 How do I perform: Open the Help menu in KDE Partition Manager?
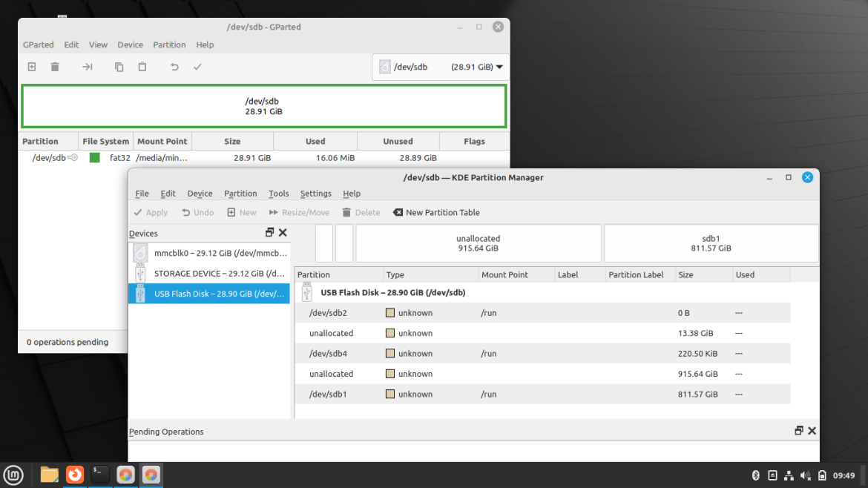coord(352,194)
